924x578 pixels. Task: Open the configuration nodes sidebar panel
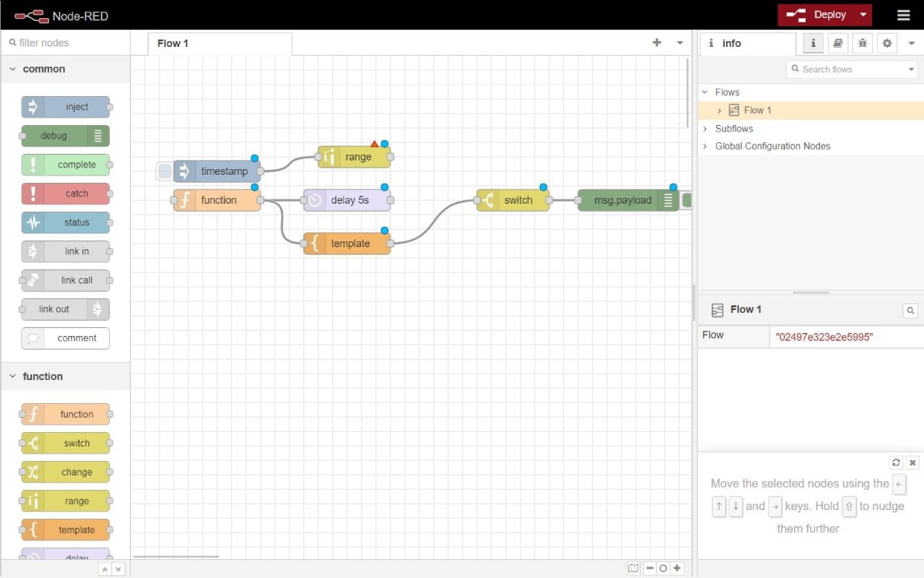886,43
